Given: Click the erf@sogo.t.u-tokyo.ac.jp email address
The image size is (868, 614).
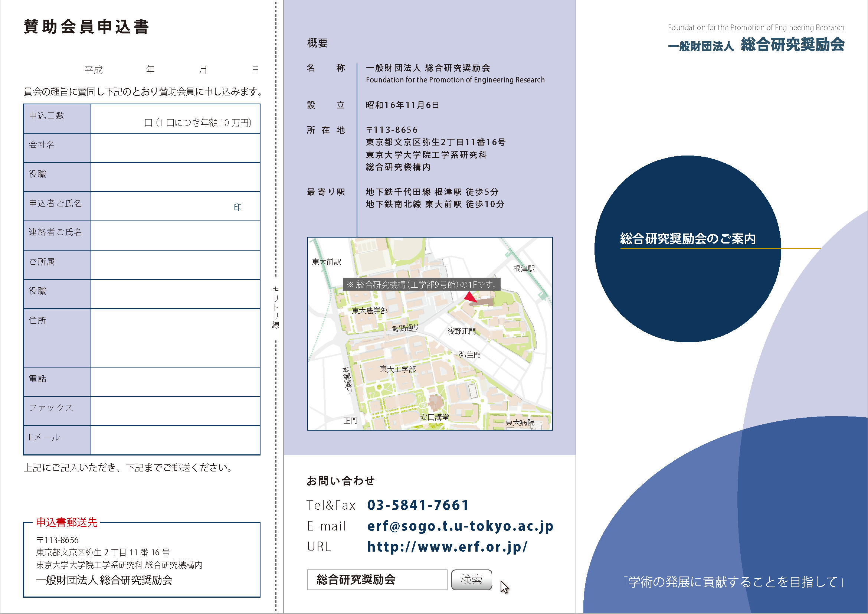Looking at the screenshot, I should coord(460,526).
